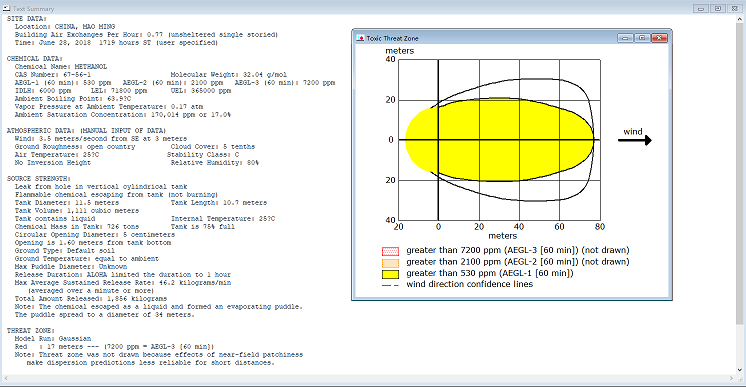Click the 'Tank Diameter: 11.5 meters' text
Image resolution: width=746 pixels, height=387 pixels.
(67, 203)
